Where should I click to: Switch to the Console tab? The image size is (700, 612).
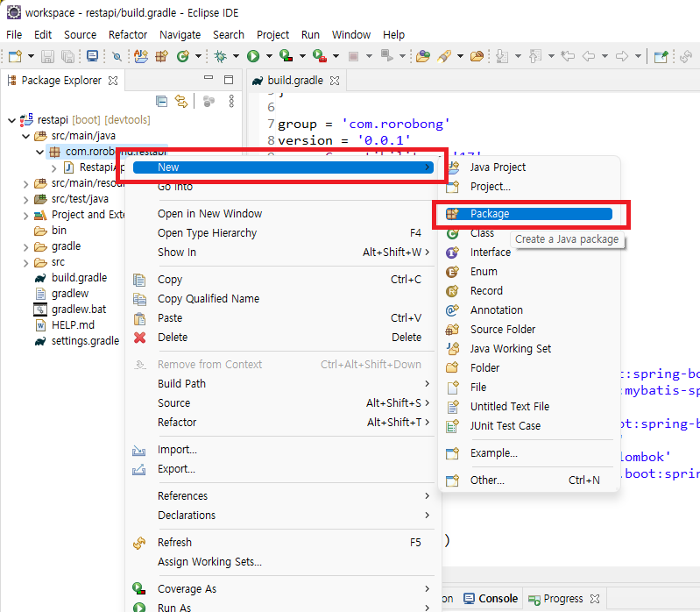(x=491, y=599)
